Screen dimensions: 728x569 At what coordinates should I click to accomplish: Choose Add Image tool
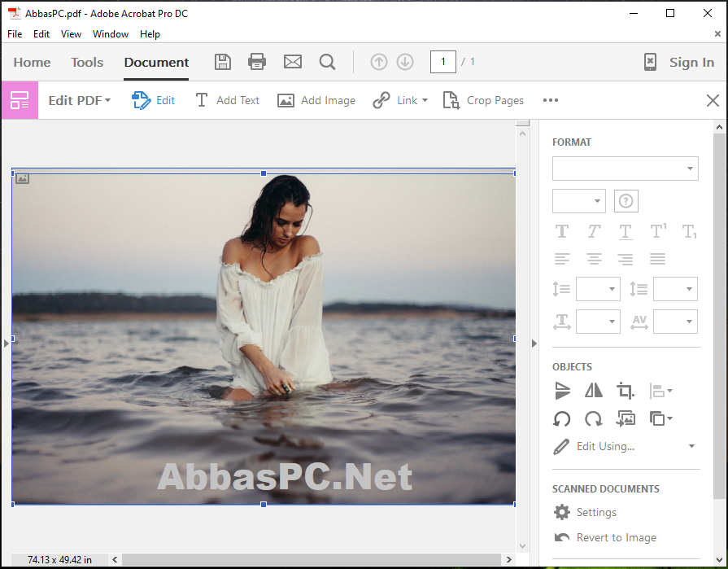(316, 100)
